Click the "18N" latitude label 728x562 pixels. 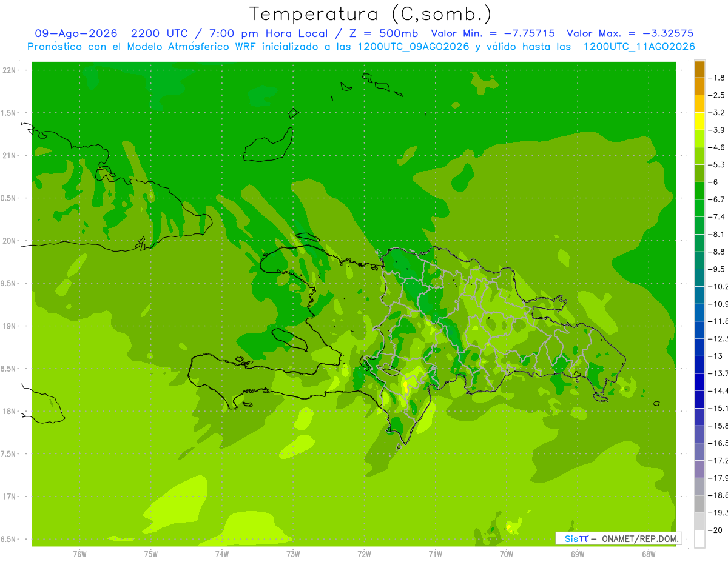click(9, 412)
